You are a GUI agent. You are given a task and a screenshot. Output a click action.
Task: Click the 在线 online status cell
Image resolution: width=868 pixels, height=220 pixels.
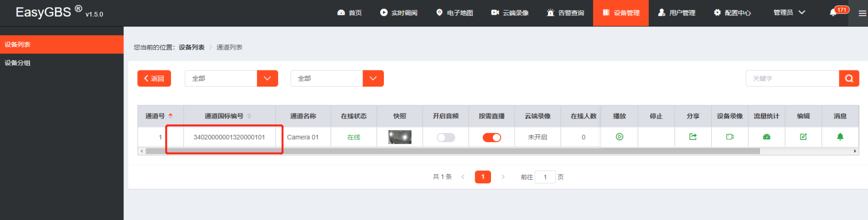coord(354,137)
